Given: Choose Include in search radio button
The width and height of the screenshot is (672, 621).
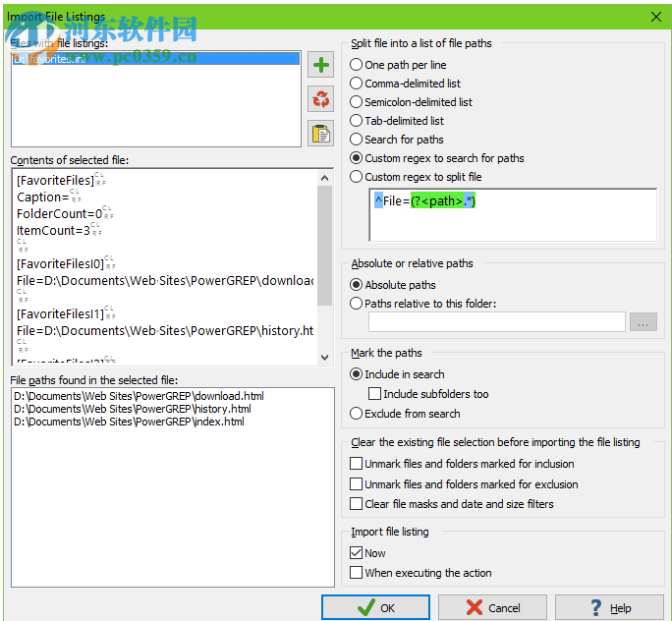Looking at the screenshot, I should (x=397, y=374).
